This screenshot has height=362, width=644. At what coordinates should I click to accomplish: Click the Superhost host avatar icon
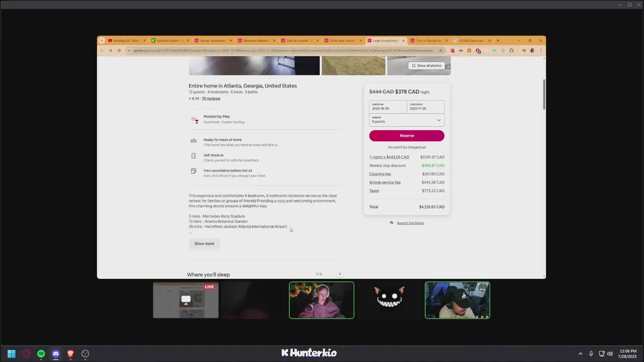pos(195,120)
